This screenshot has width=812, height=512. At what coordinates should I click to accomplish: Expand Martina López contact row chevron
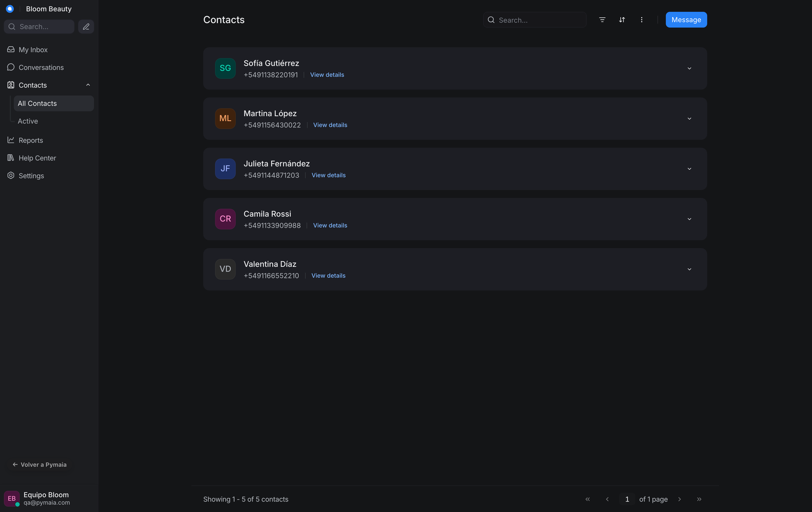coord(689,119)
